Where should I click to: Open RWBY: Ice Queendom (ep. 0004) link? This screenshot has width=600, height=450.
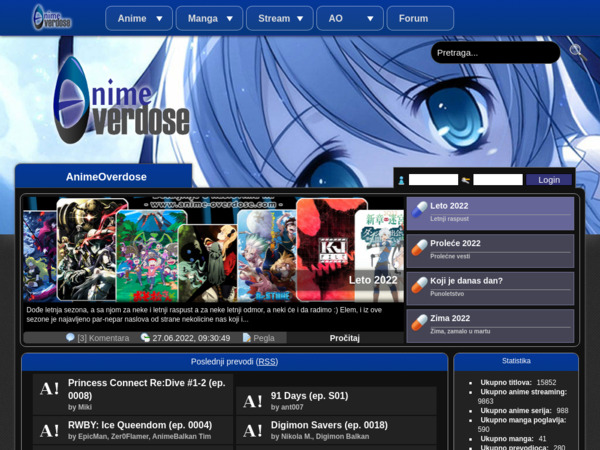point(140,425)
